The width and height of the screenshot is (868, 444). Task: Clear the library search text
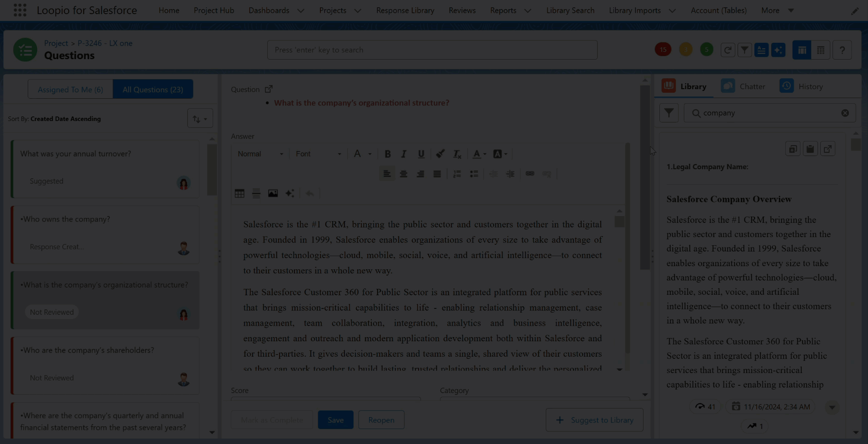tap(845, 113)
